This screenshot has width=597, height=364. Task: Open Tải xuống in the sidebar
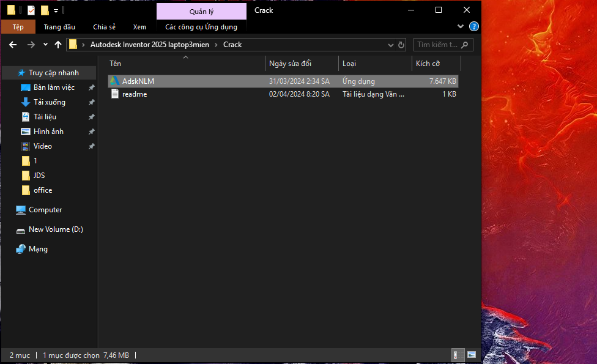pyautogui.click(x=50, y=102)
